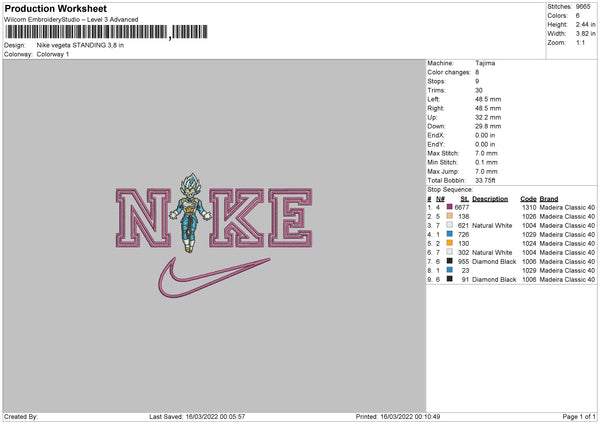Select the peach swatch beside 138 stitches
This screenshot has height=424, width=600.
[450, 216]
